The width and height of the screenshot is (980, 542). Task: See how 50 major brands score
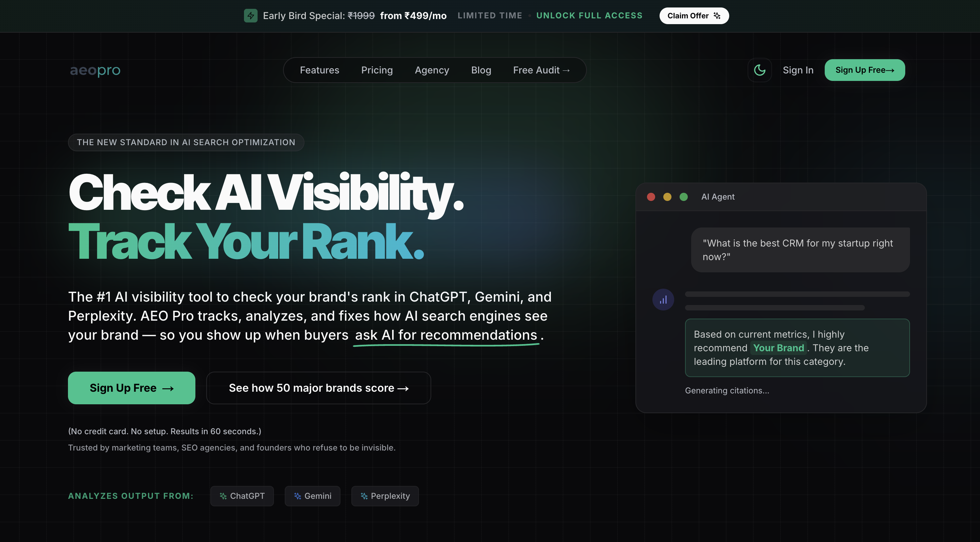click(318, 388)
